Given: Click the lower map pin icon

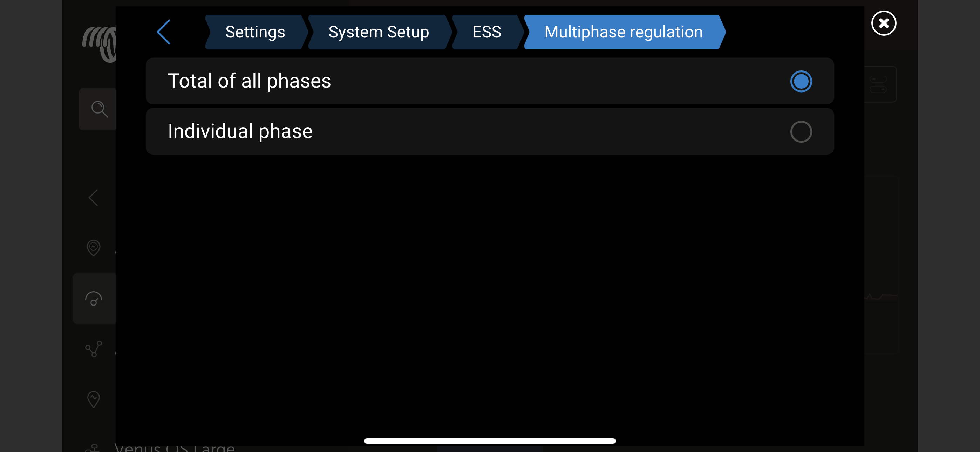Looking at the screenshot, I should [x=94, y=399].
